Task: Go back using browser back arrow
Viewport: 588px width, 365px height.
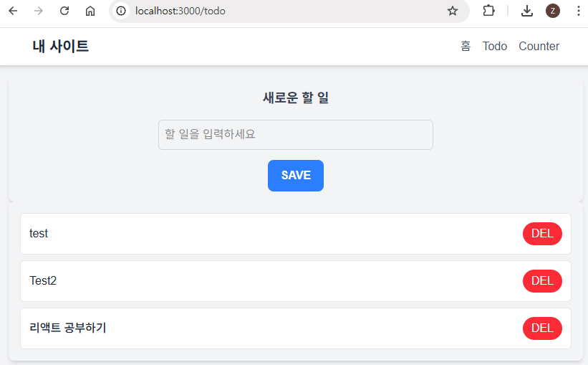Action: [x=13, y=11]
